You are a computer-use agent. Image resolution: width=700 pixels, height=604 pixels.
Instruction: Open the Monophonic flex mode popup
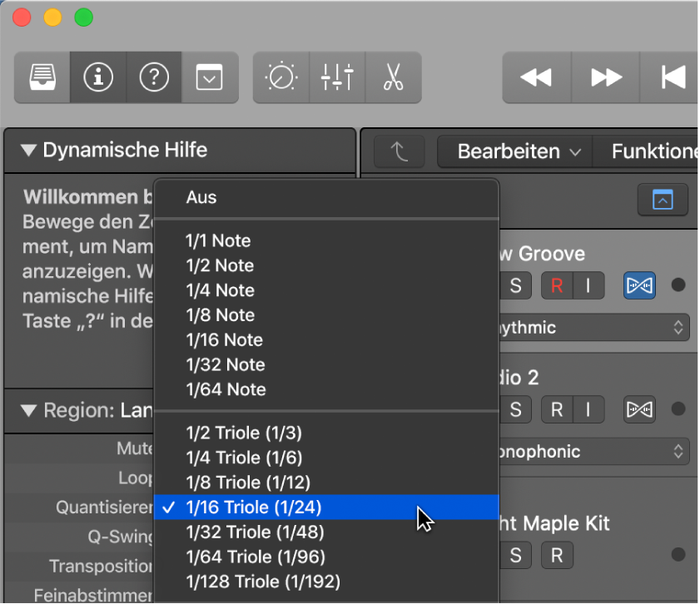(593, 452)
